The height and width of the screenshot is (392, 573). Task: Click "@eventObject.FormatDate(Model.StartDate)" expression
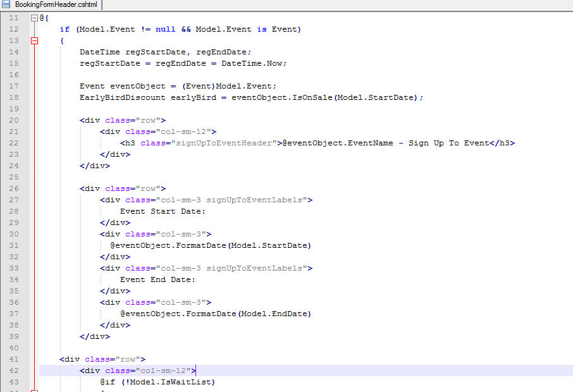(211, 245)
